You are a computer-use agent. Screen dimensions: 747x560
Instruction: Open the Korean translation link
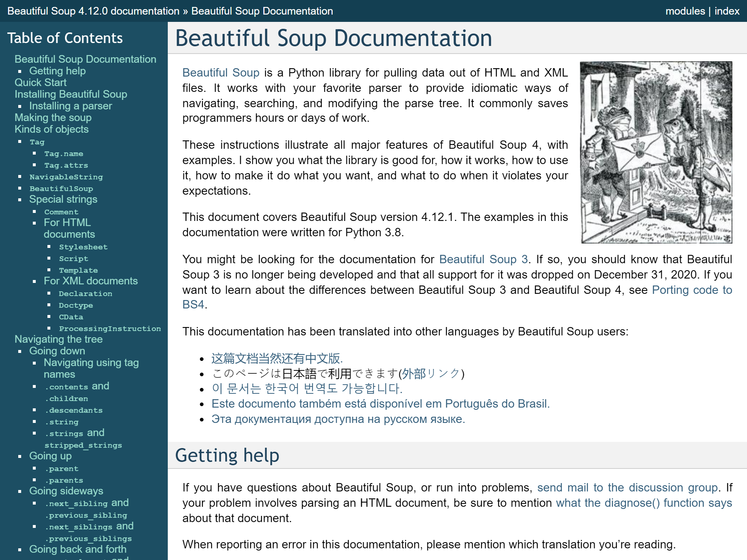307,389
